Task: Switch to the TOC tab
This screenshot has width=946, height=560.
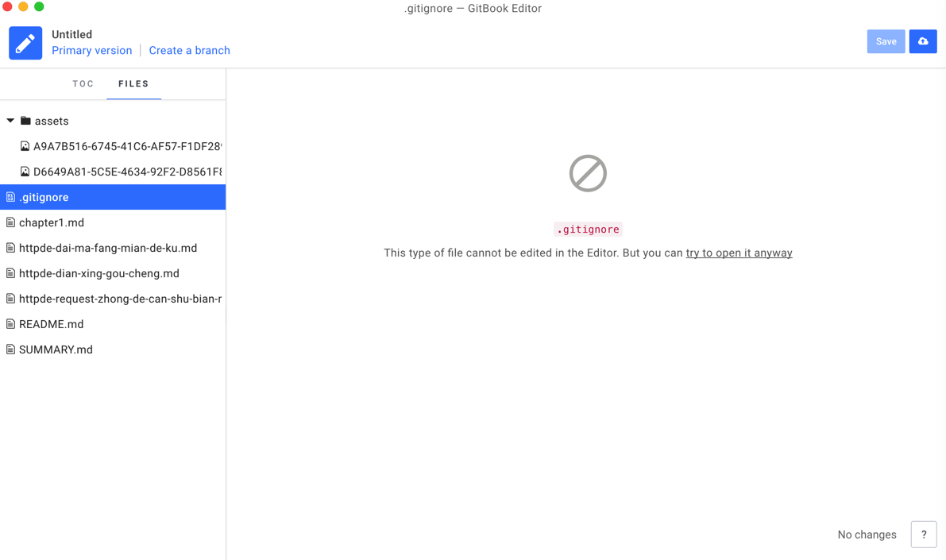Action: 83,84
